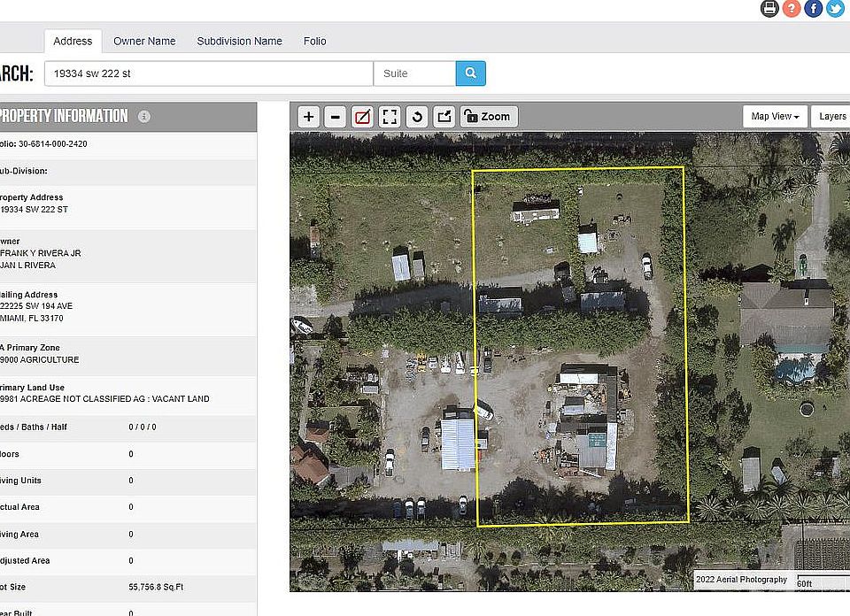This screenshot has height=616, width=850.
Task: Click the address search input field
Action: [209, 73]
